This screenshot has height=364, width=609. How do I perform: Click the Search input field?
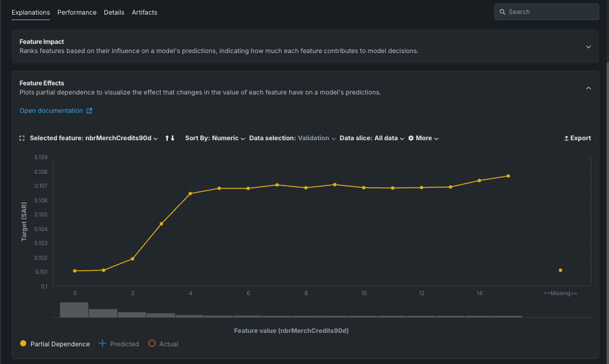(549, 12)
